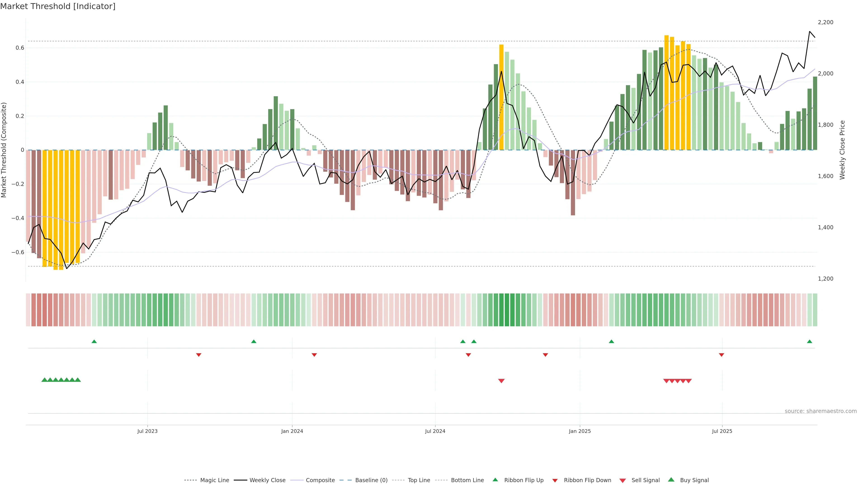This screenshot has height=488, width=868.
Task: Click the Market Threshold [Indicator] chart title
Action: [x=58, y=6]
